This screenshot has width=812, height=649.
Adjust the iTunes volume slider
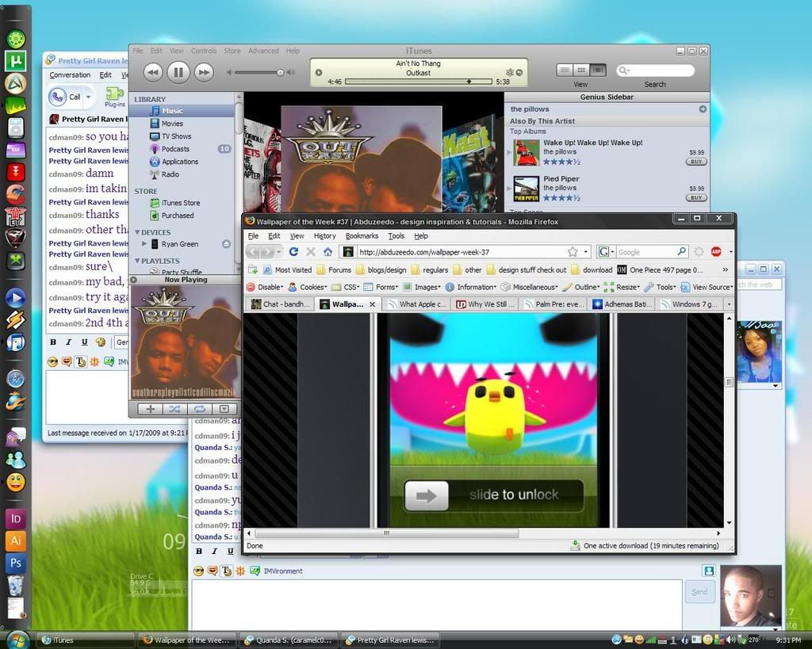coord(279,73)
